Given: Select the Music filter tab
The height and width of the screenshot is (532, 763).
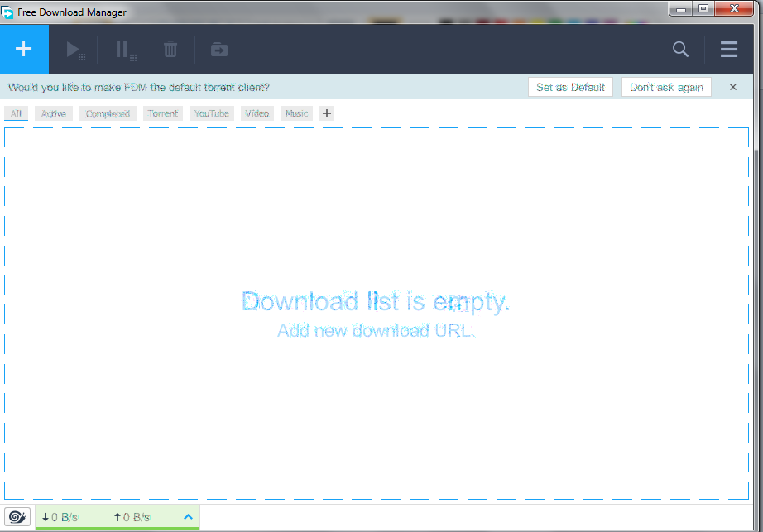Looking at the screenshot, I should 296,113.
